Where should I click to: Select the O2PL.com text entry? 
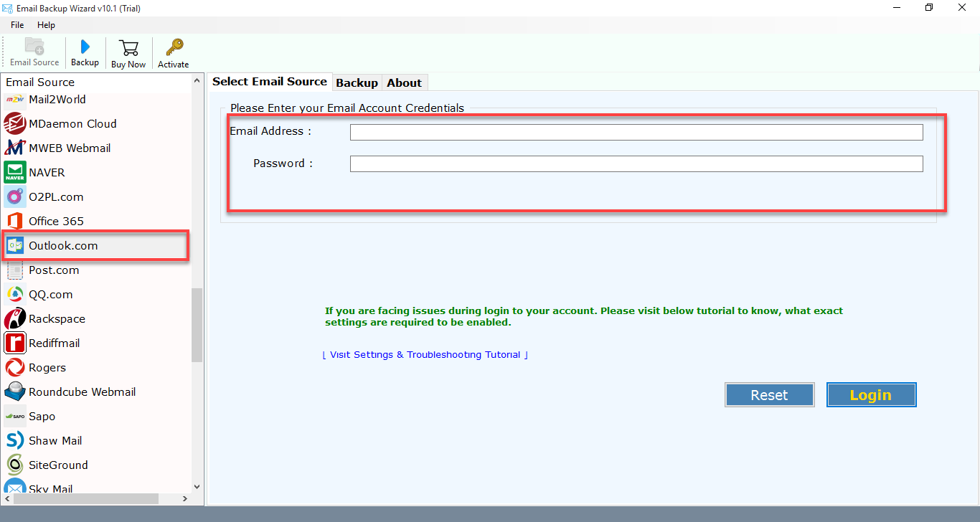tap(56, 196)
